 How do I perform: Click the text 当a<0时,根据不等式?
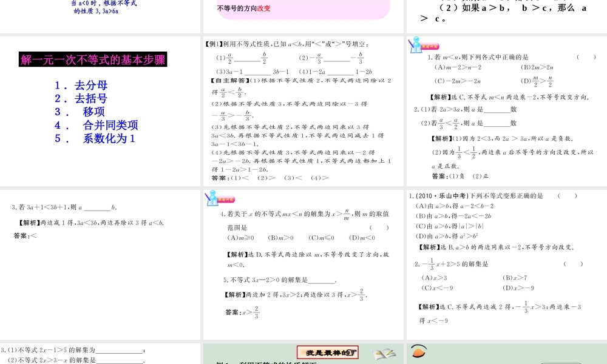[x=104, y=3]
